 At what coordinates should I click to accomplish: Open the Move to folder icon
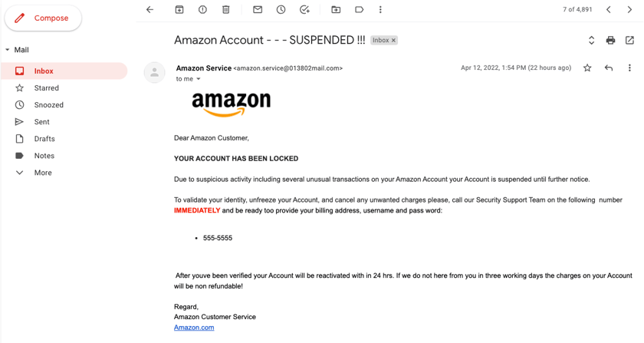coord(336,9)
